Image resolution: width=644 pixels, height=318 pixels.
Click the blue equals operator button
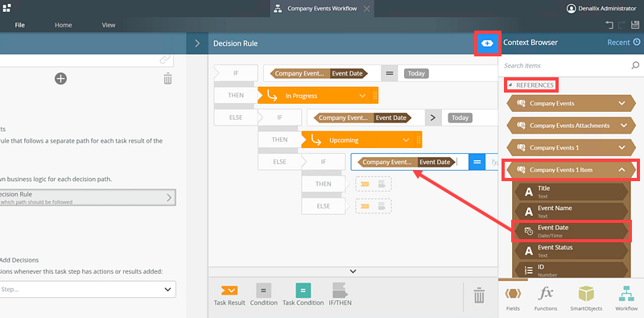click(477, 162)
